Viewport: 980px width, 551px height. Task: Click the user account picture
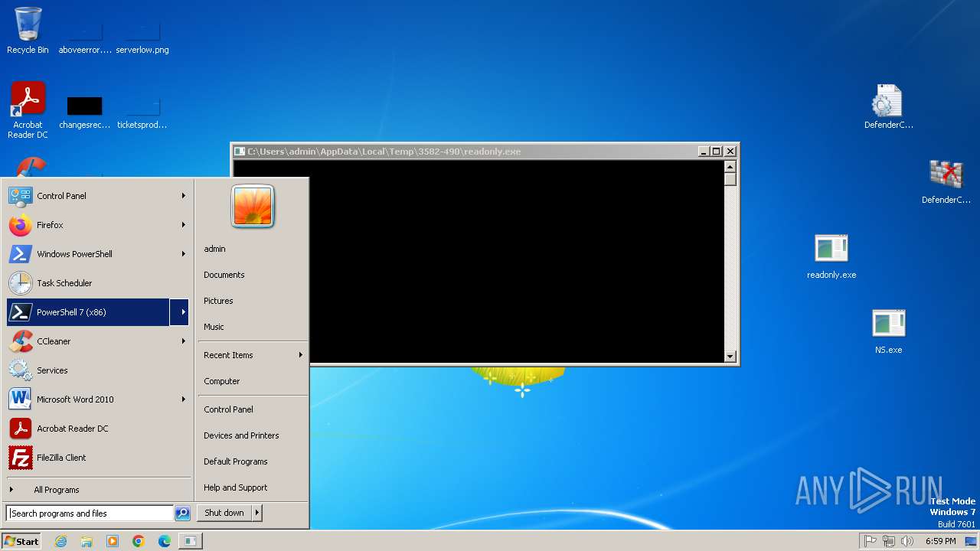pyautogui.click(x=253, y=206)
